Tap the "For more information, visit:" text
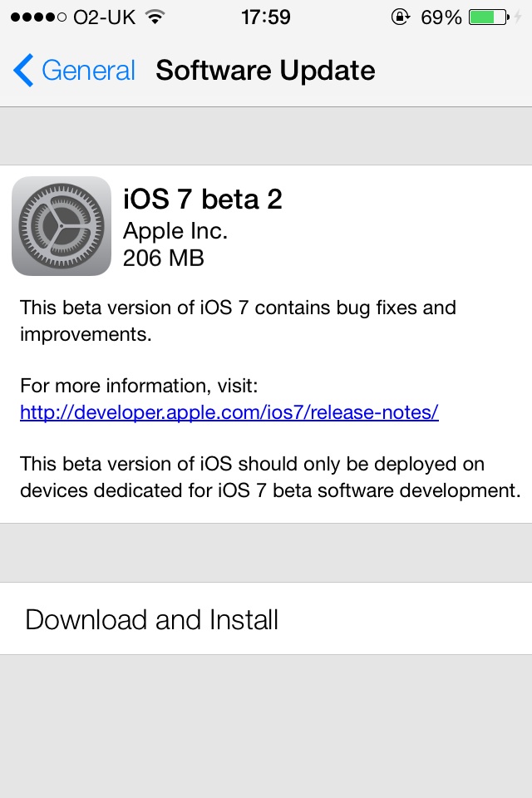The height and width of the screenshot is (798, 532). click(x=140, y=387)
